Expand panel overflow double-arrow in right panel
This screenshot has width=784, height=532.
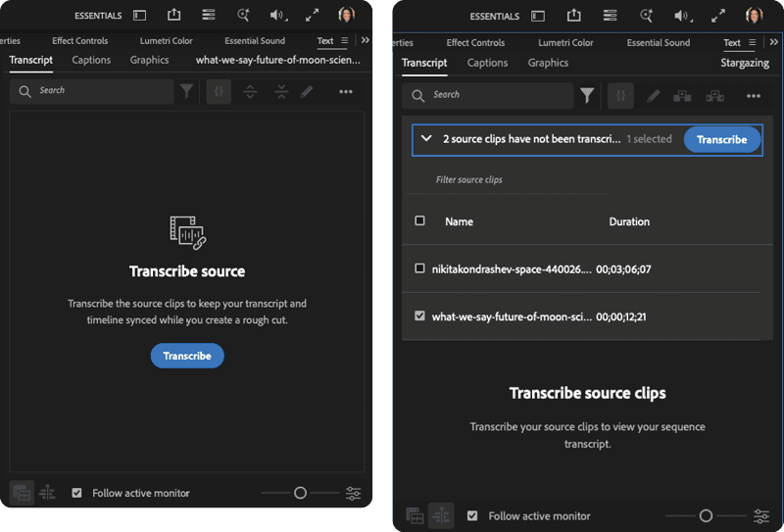coord(774,42)
